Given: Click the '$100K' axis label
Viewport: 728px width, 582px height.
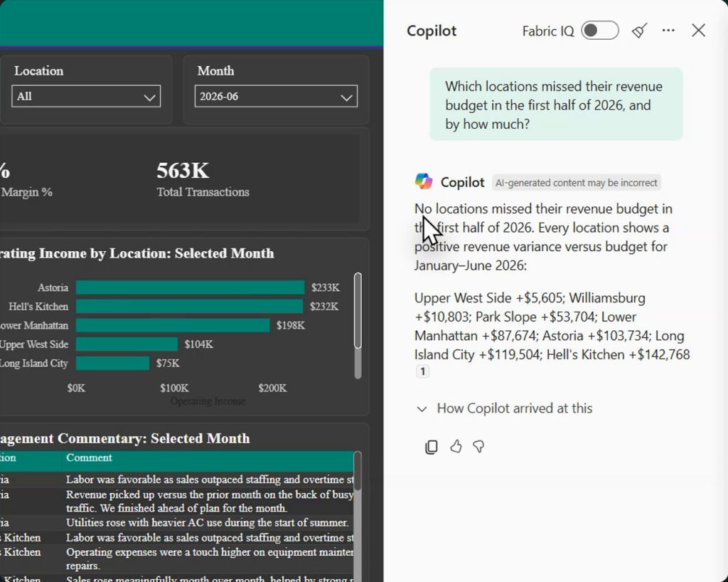Looking at the screenshot, I should click(x=175, y=388).
